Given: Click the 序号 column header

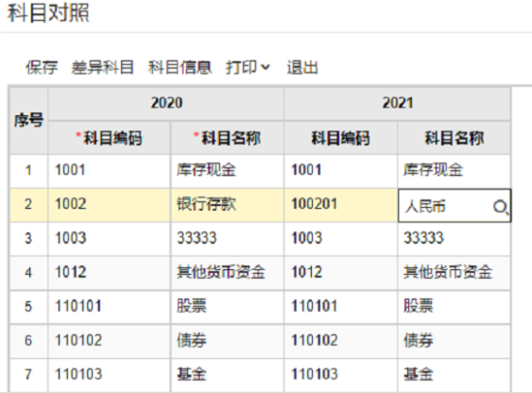Looking at the screenshot, I should tap(28, 121).
